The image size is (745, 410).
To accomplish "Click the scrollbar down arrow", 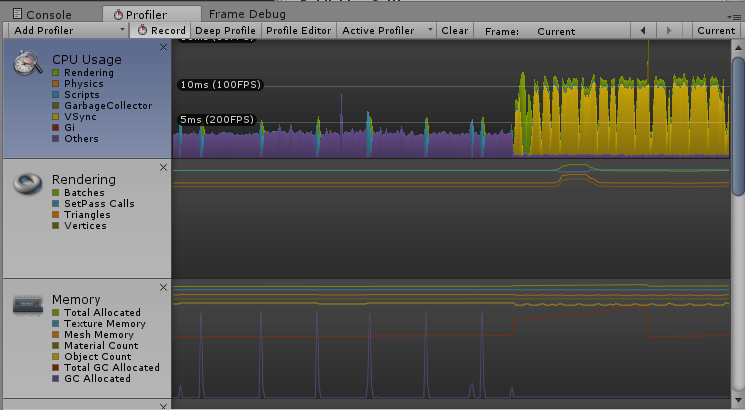I will (x=738, y=400).
